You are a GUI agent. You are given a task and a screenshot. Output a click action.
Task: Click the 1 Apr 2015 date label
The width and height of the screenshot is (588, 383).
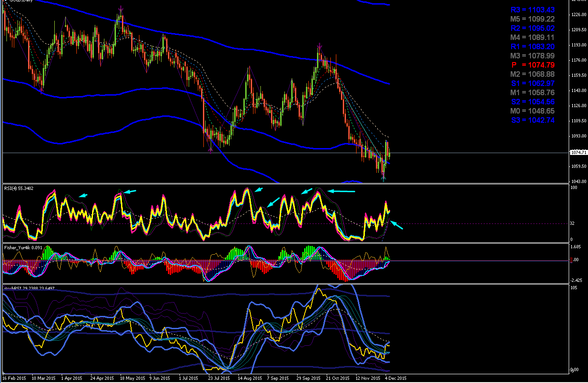(x=71, y=378)
